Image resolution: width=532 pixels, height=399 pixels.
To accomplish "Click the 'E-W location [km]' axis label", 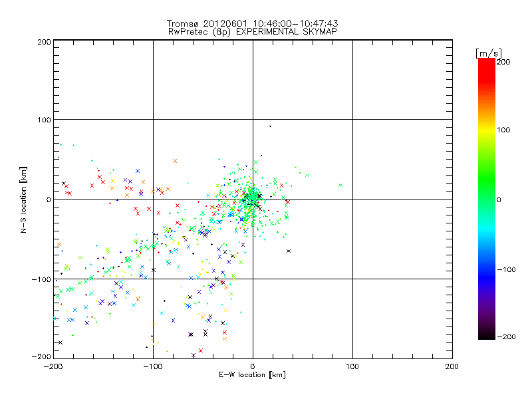I will click(252, 375).
